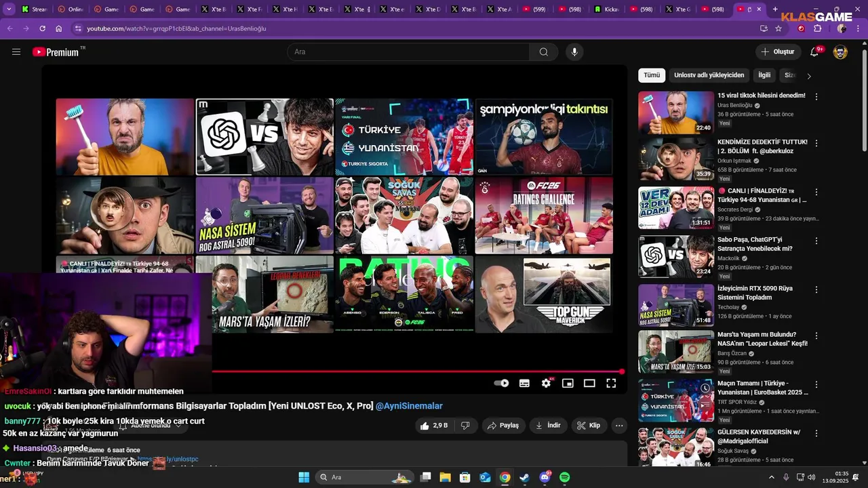Select the İlgili filter chip

764,75
